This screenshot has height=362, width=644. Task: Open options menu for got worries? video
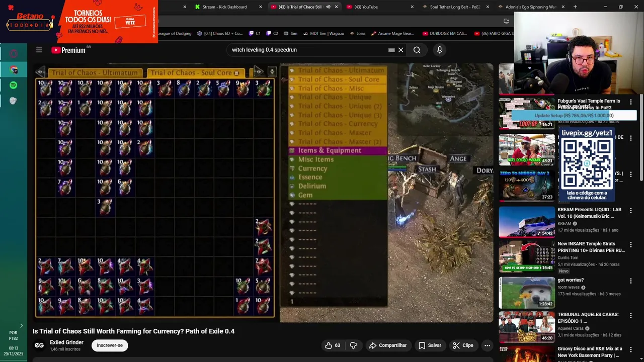click(631, 281)
